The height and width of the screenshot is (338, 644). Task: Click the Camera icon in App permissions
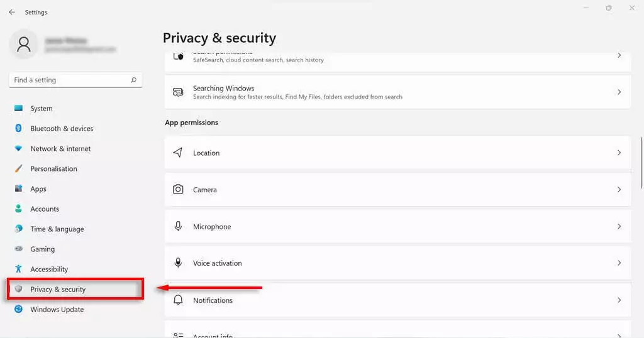point(178,190)
